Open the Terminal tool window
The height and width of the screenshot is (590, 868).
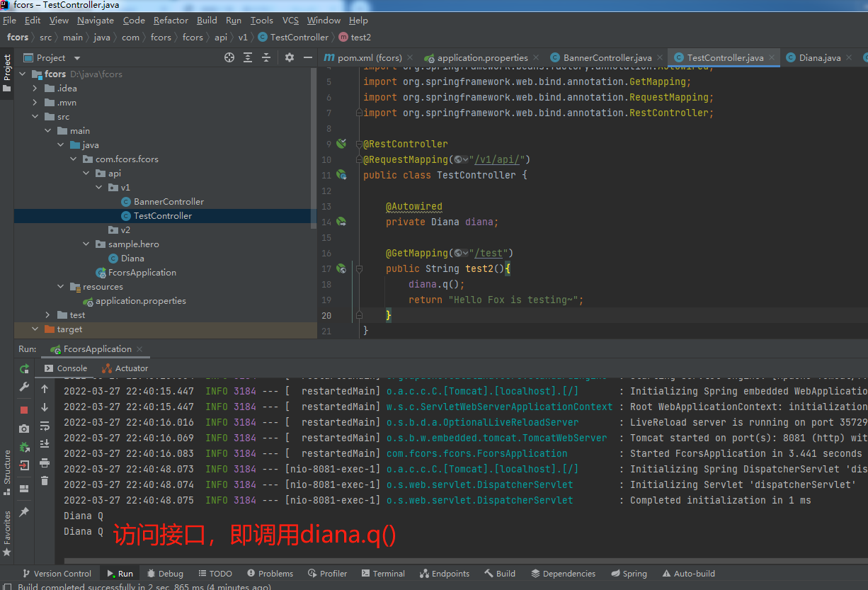click(x=383, y=573)
